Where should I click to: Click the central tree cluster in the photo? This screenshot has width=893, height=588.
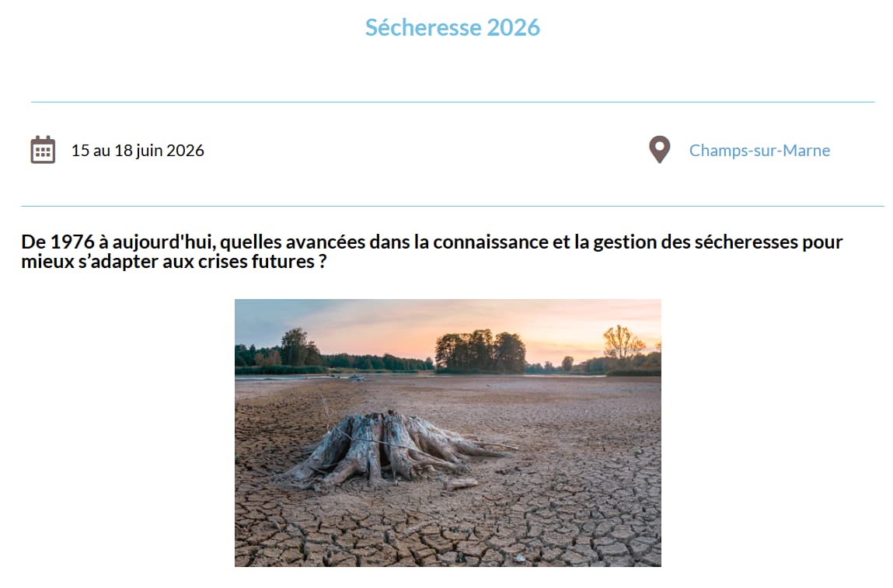480,352
